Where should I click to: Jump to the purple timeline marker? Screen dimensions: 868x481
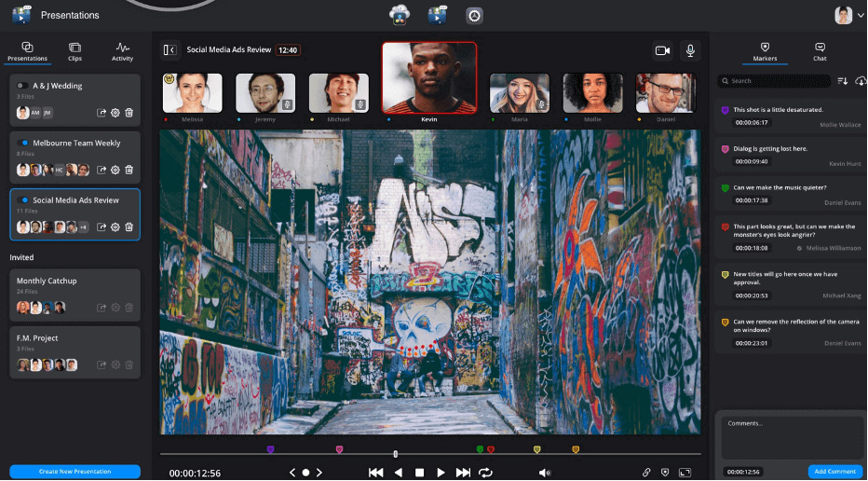click(x=271, y=449)
